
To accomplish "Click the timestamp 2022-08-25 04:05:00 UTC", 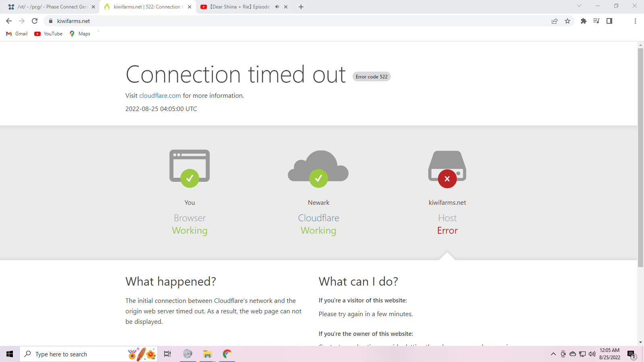I will (161, 109).
